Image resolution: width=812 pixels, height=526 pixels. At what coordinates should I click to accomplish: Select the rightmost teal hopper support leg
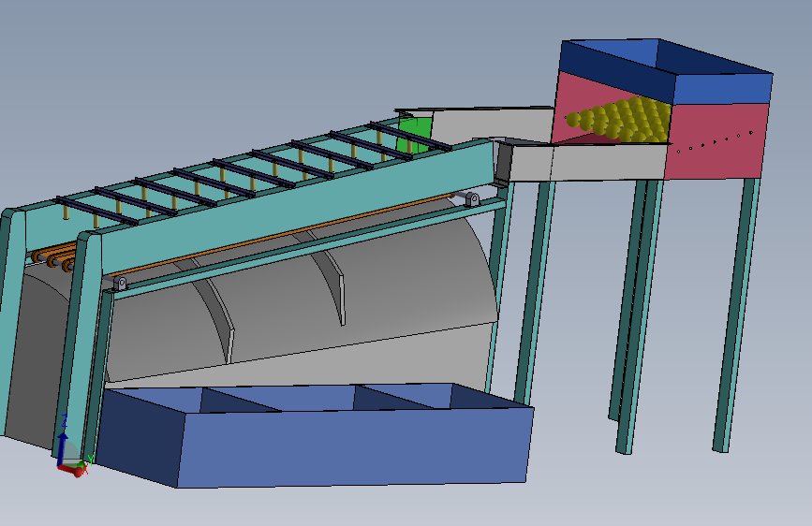[736, 314]
